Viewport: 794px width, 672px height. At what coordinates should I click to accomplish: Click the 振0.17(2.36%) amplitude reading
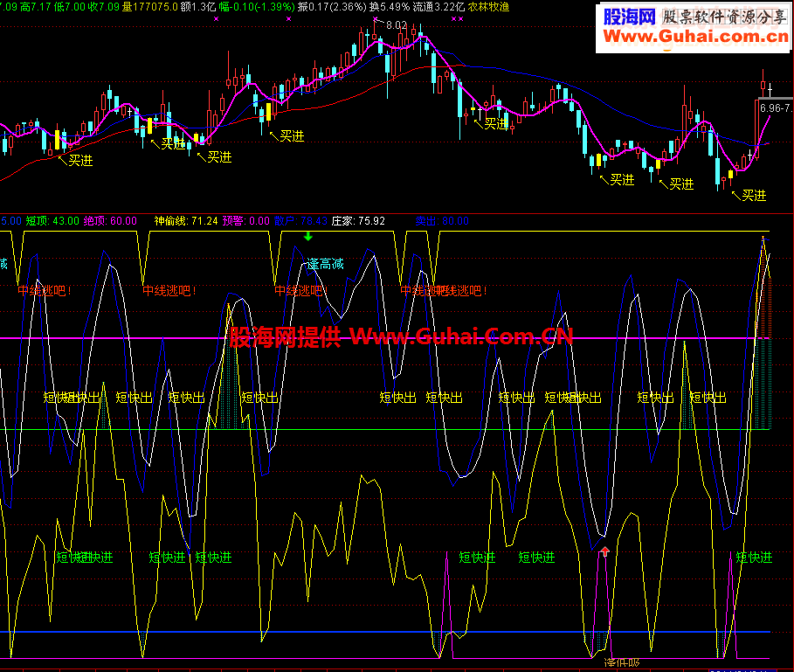click(x=332, y=7)
